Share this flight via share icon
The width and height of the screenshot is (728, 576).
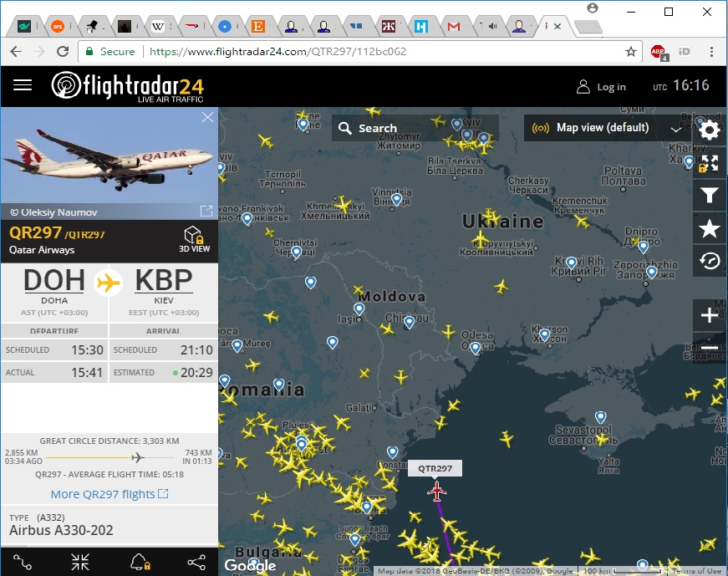tap(196, 562)
